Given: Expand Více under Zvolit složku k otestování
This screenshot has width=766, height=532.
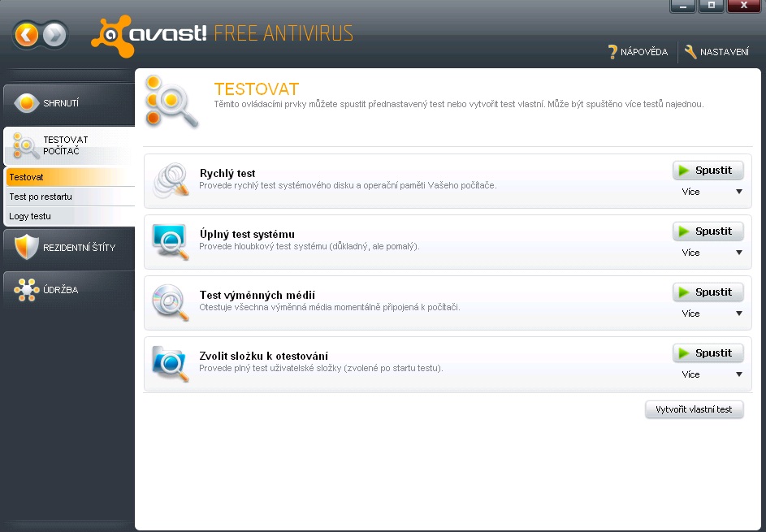Looking at the screenshot, I should pyautogui.click(x=712, y=374).
